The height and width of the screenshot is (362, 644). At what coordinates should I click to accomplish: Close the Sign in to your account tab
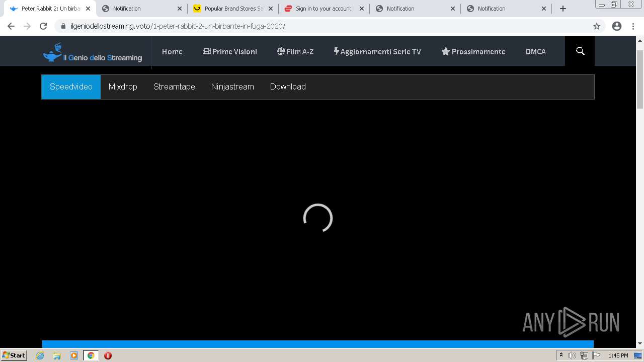tap(361, 9)
